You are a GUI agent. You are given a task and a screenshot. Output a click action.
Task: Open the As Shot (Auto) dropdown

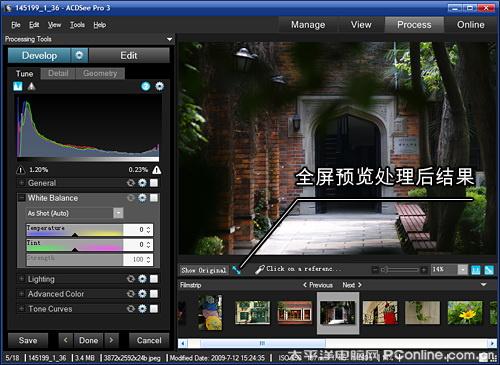[75, 213]
